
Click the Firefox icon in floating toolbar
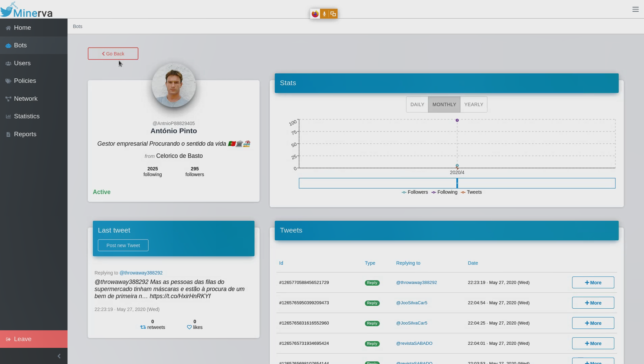click(x=315, y=14)
